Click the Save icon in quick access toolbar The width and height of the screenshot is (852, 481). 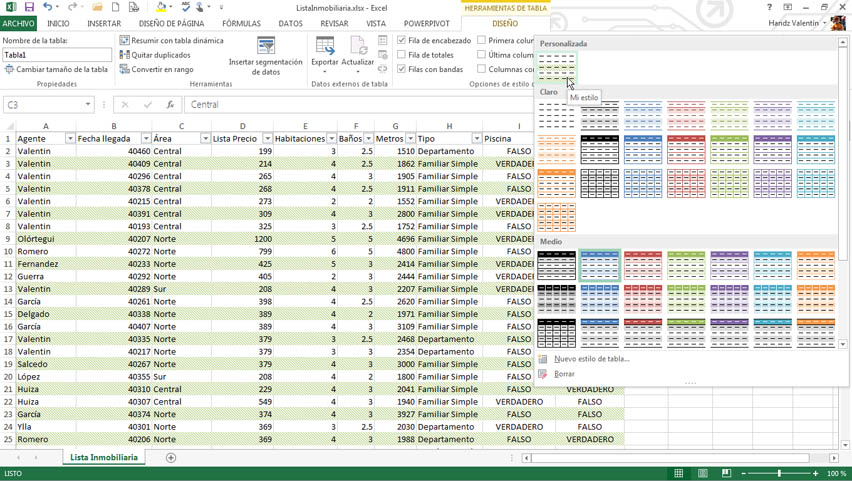[29, 7]
